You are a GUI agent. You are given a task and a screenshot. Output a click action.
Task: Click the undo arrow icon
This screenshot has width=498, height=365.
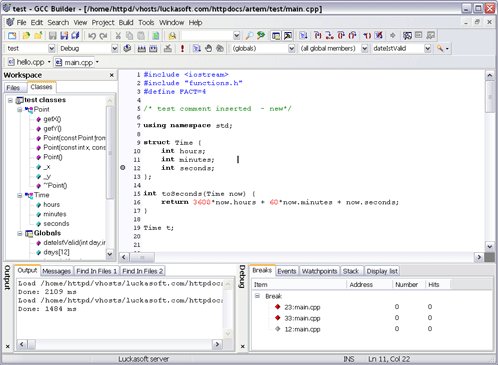92,35
